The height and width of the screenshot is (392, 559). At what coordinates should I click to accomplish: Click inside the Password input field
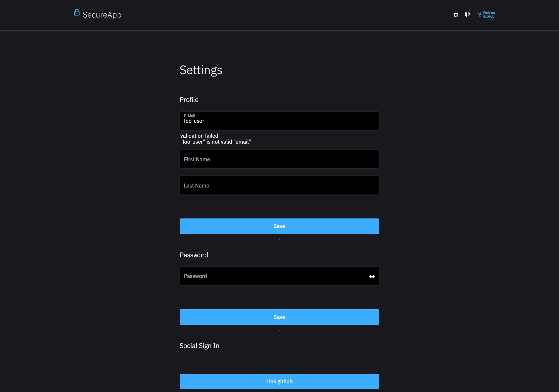pos(266,276)
